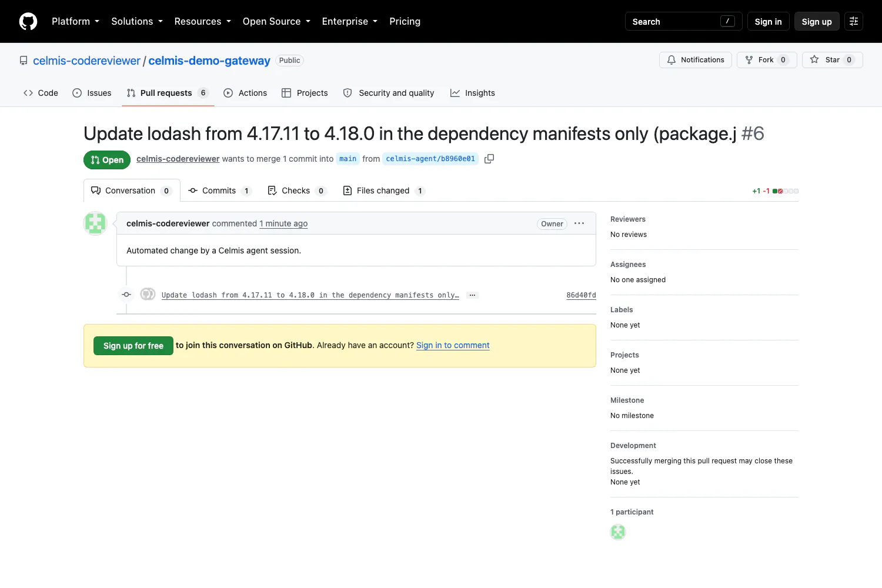
Task: Open the commit message link
Action: point(310,295)
